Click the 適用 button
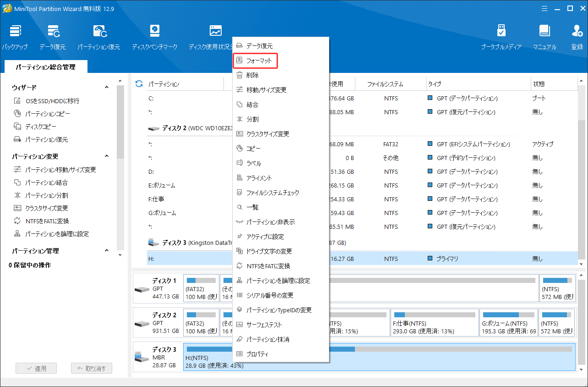This screenshot has width=588, height=387. (36, 368)
